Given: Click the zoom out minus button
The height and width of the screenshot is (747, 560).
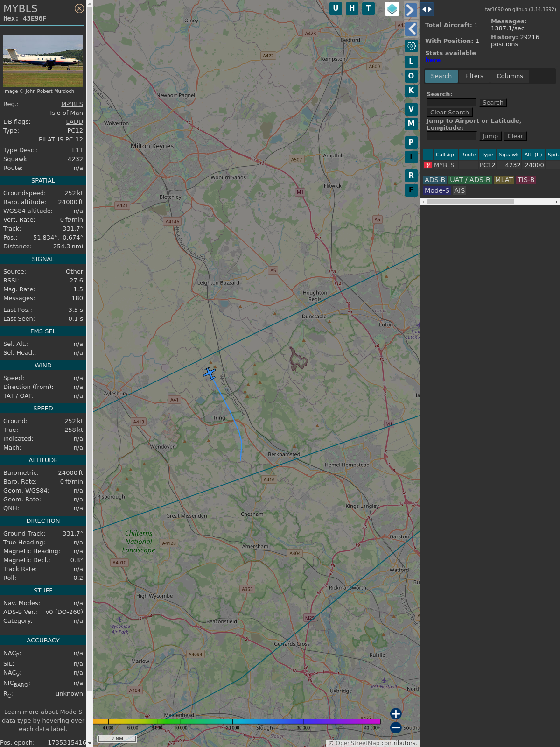Looking at the screenshot, I should click(396, 727).
